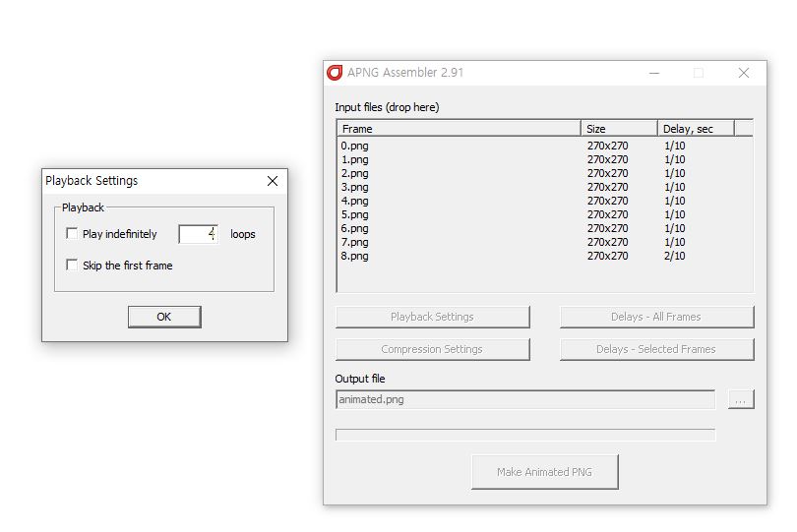Click Delays - Selected Frames button
This screenshot has height=532, width=797.
656,349
